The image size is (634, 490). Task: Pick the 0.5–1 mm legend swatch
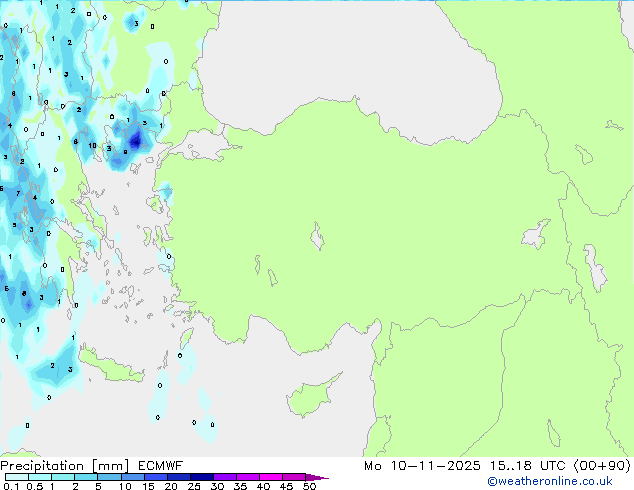point(40,477)
